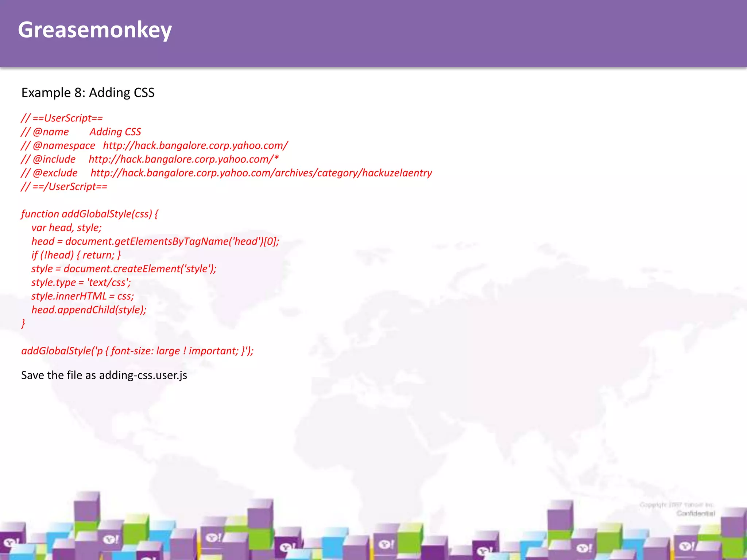
Task: Click the getElementsByTagName('head')[0] line
Action: tap(155, 241)
